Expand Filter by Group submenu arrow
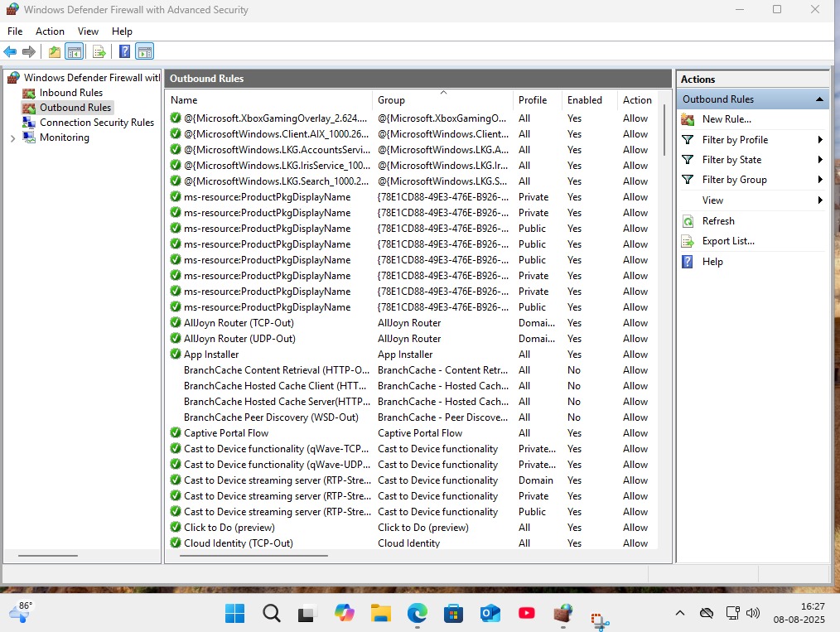The width and height of the screenshot is (840, 632). [x=819, y=180]
